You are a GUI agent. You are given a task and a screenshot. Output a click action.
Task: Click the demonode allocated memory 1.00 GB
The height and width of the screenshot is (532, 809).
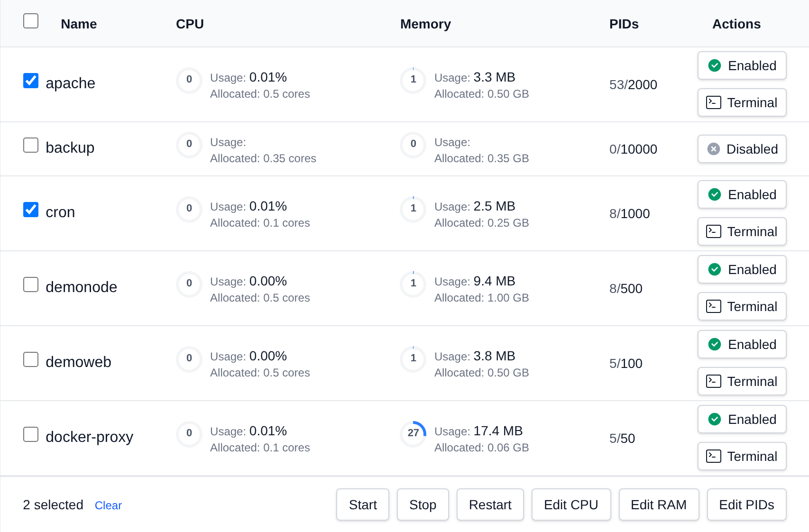pos(481,298)
